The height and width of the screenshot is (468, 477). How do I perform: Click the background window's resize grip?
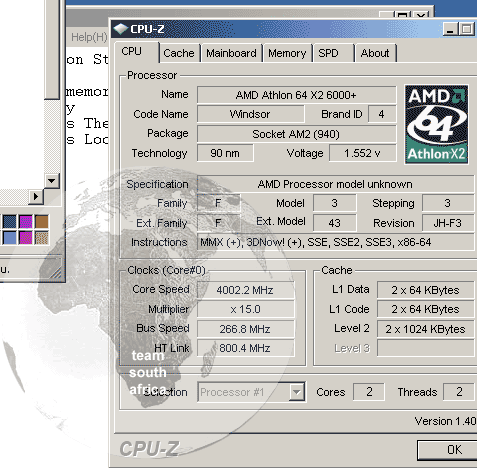pos(56,273)
